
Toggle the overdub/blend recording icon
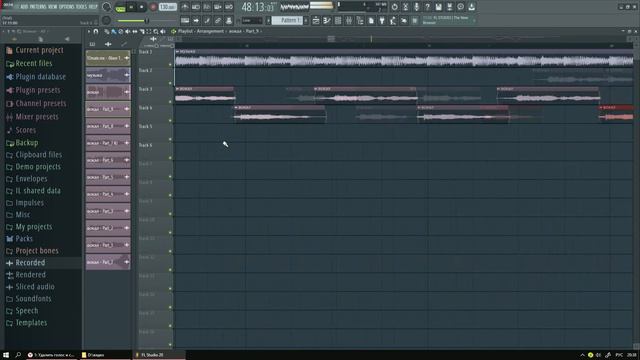point(218,7)
